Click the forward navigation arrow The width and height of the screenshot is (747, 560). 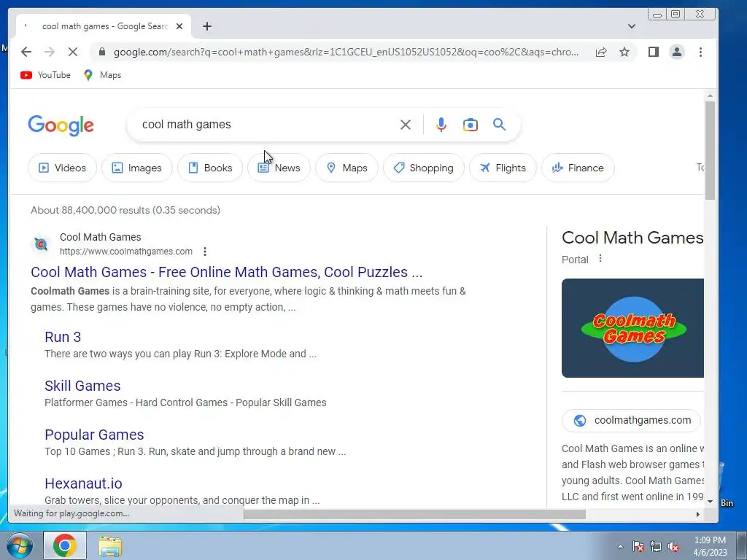pyautogui.click(x=50, y=52)
